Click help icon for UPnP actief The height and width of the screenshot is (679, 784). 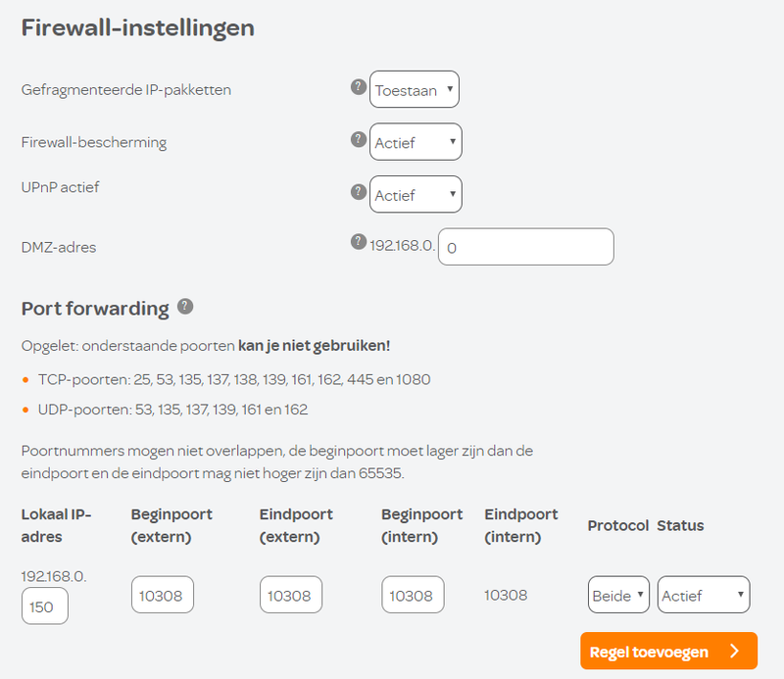point(358,192)
